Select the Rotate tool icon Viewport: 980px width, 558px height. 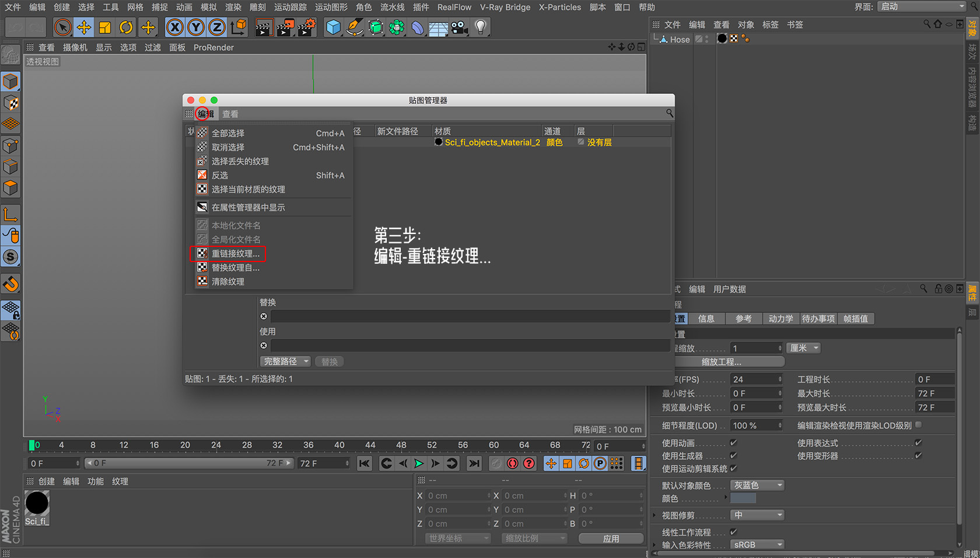pyautogui.click(x=126, y=27)
